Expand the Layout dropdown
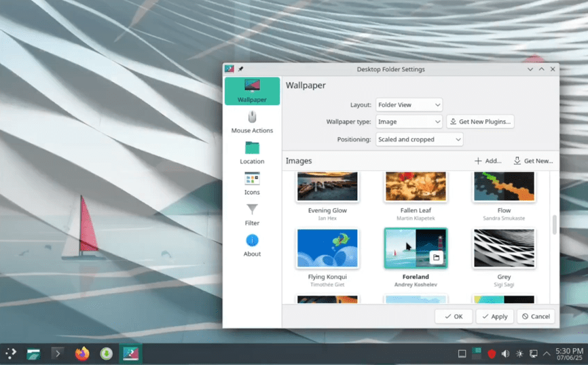588x365 pixels. 409,105
